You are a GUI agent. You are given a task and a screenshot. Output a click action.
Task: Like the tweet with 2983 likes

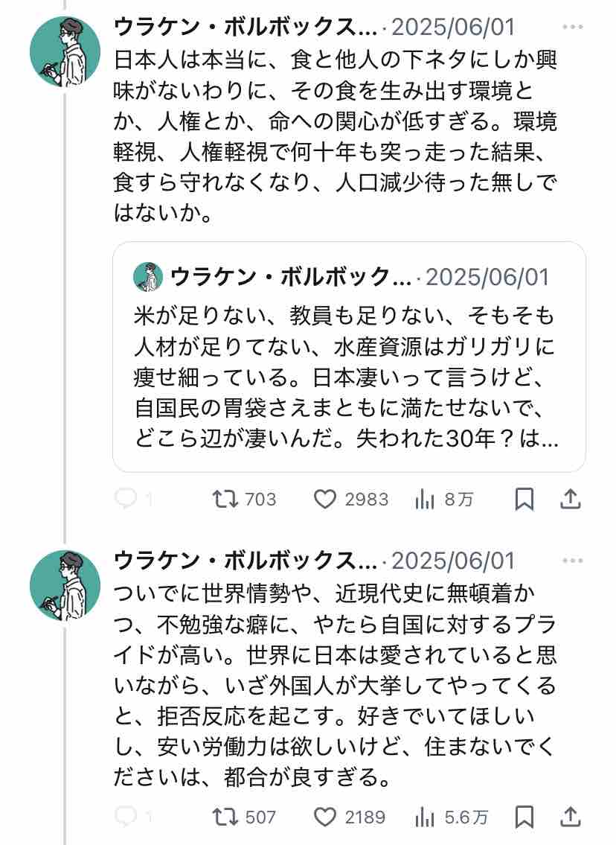click(x=324, y=500)
